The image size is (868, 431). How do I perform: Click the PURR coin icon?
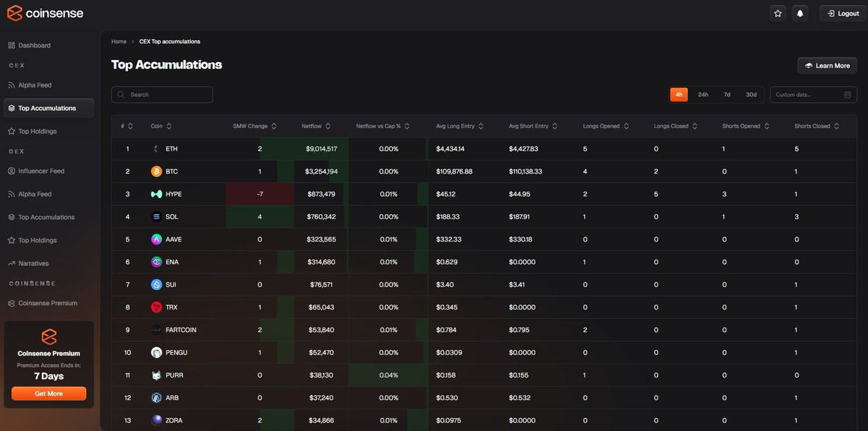coord(156,375)
